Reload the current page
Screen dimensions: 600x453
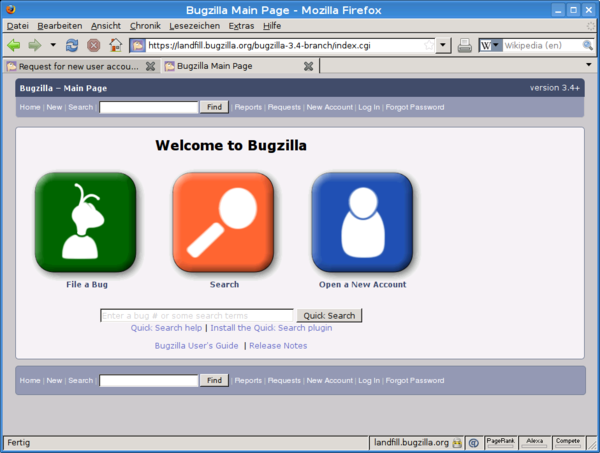(x=72, y=46)
